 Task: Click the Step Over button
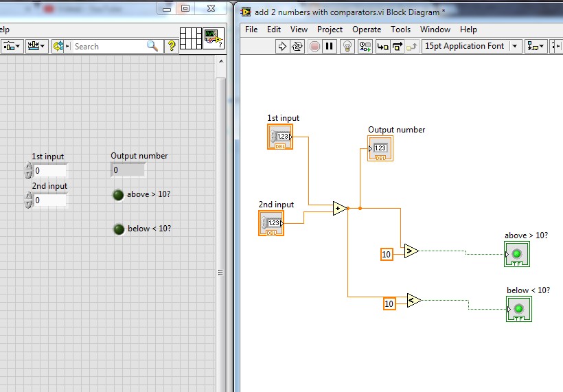[x=398, y=46]
